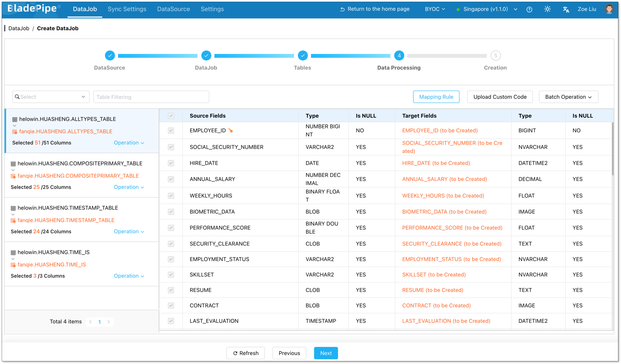Click the Zoe Liu avatar picture
The height and width of the screenshot is (364, 621).
[609, 9]
